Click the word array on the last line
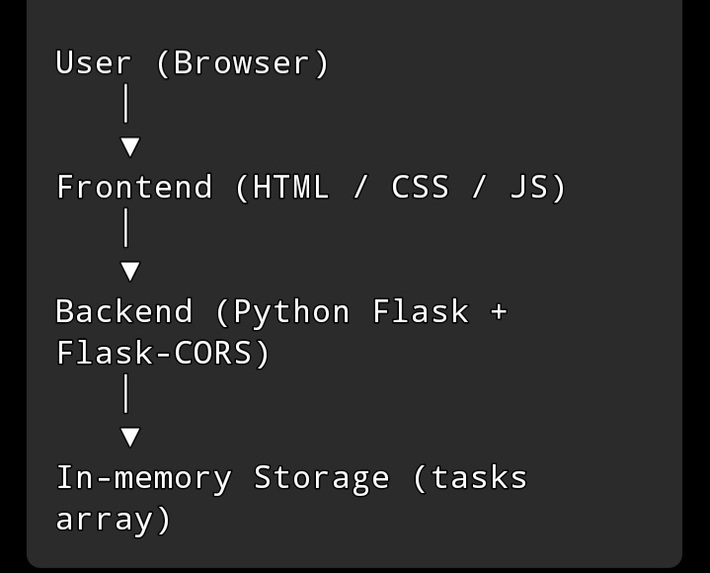 tap(104, 521)
